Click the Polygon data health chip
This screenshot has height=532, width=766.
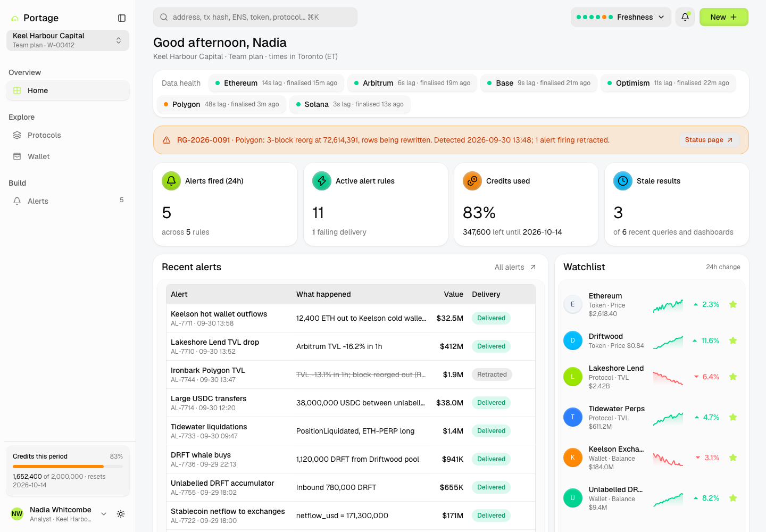221,104
